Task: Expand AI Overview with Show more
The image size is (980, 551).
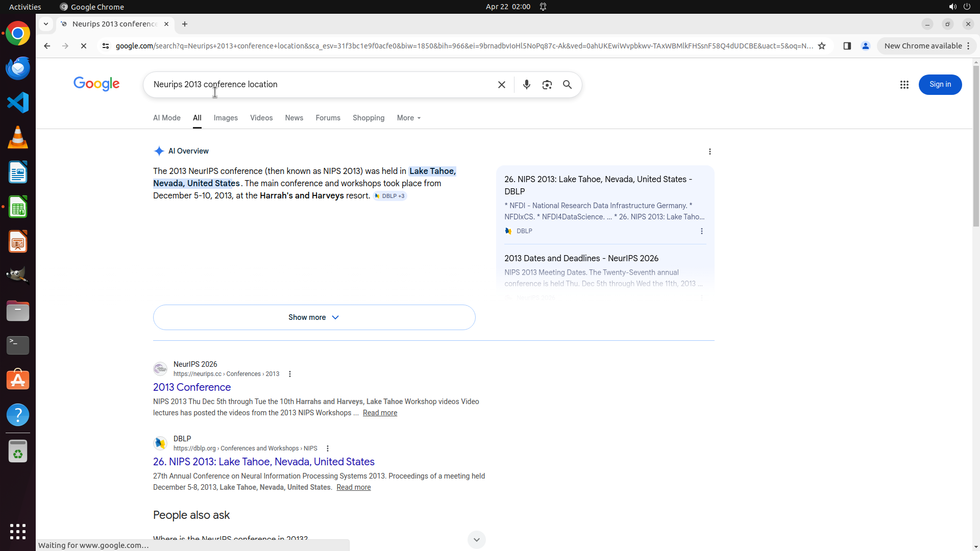Action: 314,317
